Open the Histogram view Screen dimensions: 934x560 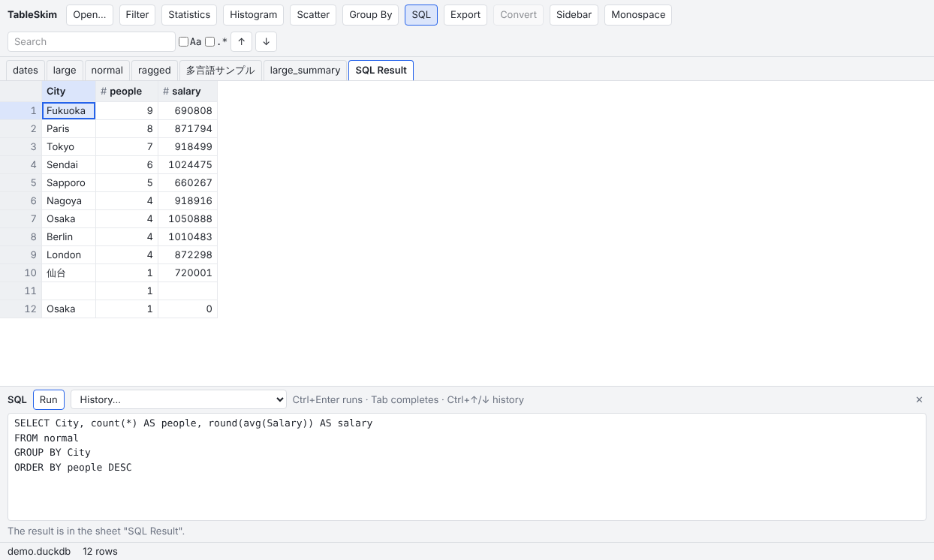(x=254, y=15)
